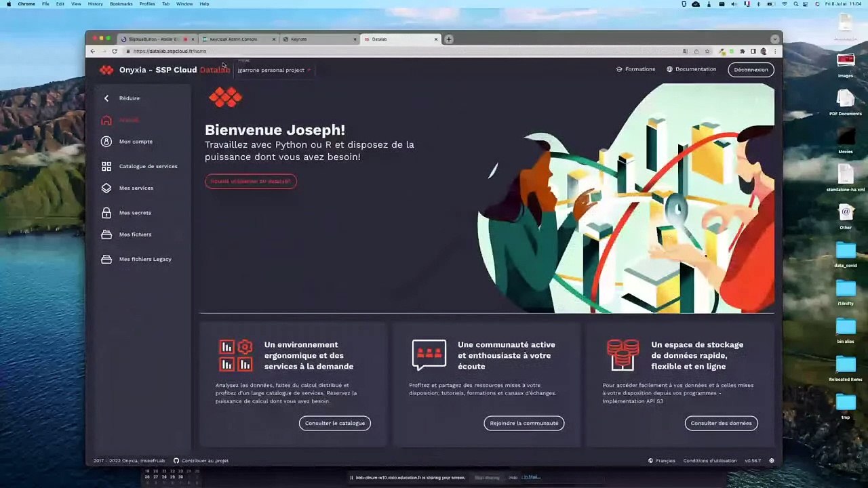This screenshot has height=488, width=868.
Task: Click Consulter des données button
Action: pos(721,423)
